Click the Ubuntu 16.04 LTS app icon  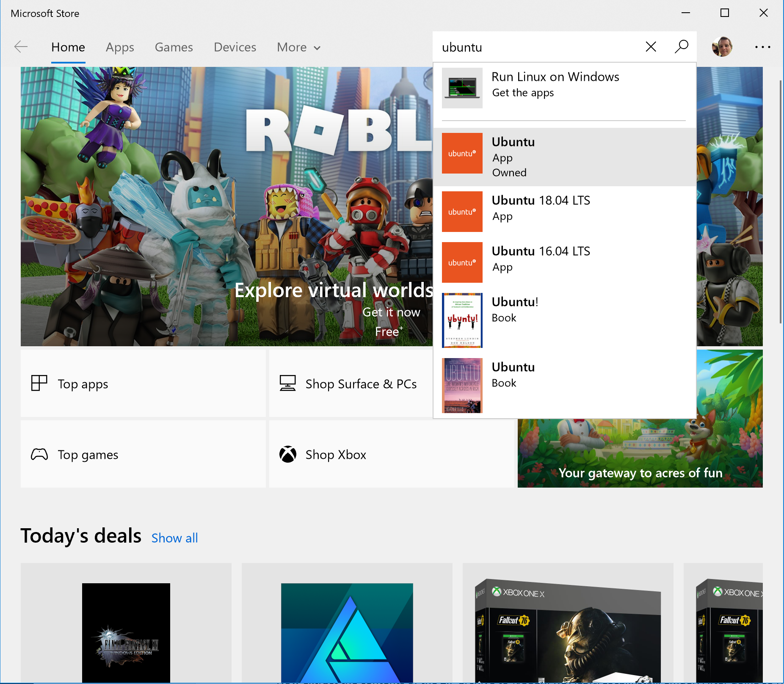click(462, 262)
